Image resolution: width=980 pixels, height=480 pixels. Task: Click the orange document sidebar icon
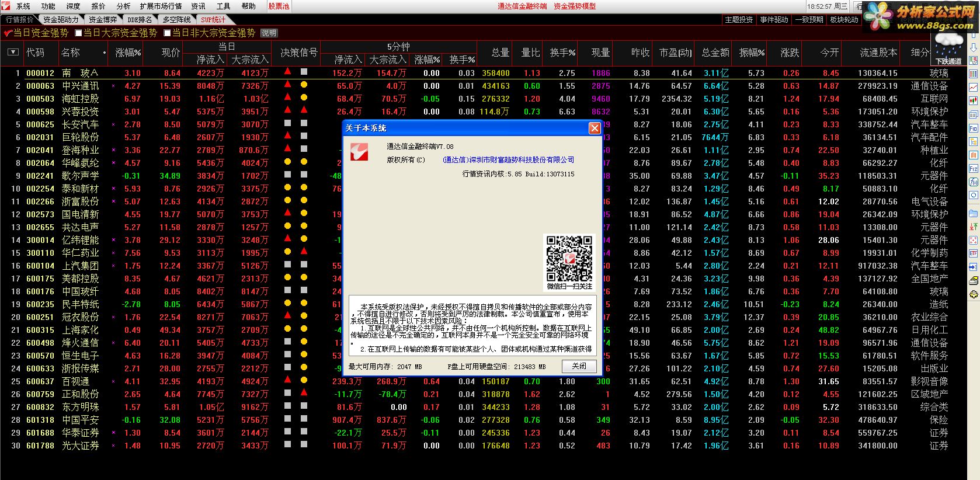point(974,155)
